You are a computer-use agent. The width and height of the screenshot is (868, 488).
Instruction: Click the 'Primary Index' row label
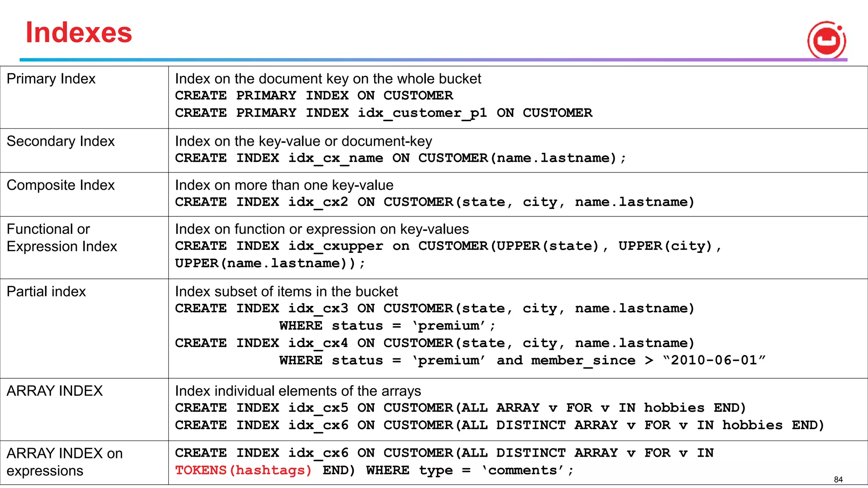coord(51,79)
